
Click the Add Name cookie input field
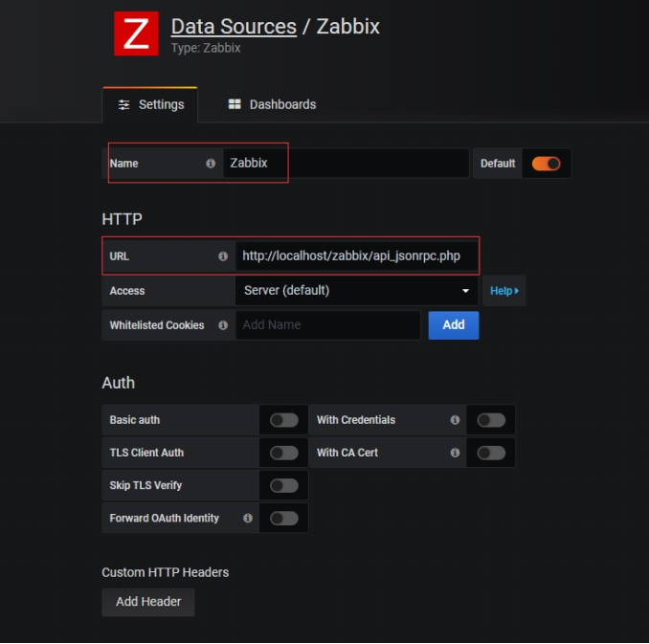click(327, 325)
